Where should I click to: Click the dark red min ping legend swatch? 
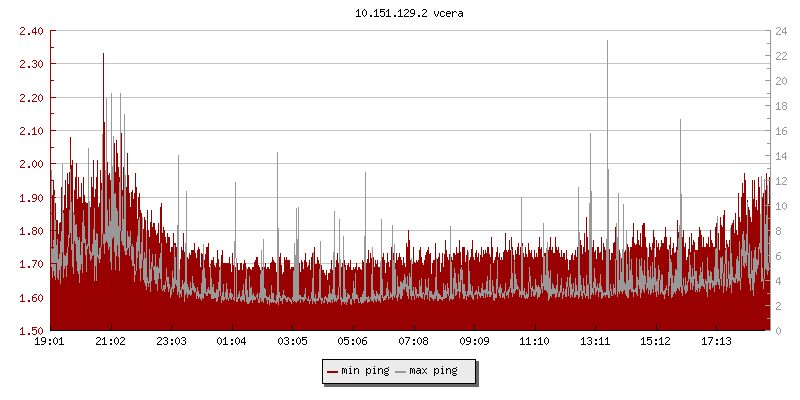pos(332,372)
